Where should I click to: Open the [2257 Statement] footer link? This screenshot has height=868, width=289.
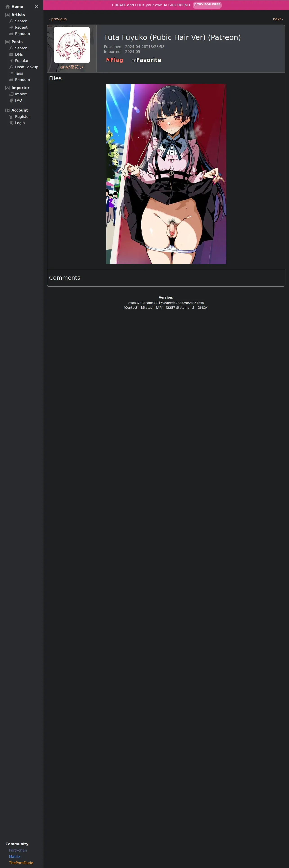point(180,308)
